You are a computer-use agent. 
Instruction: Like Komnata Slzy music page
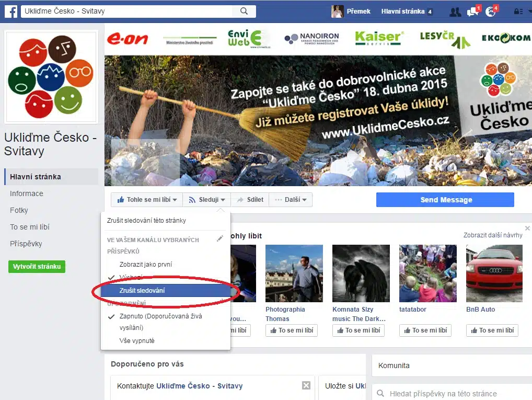pos(358,330)
